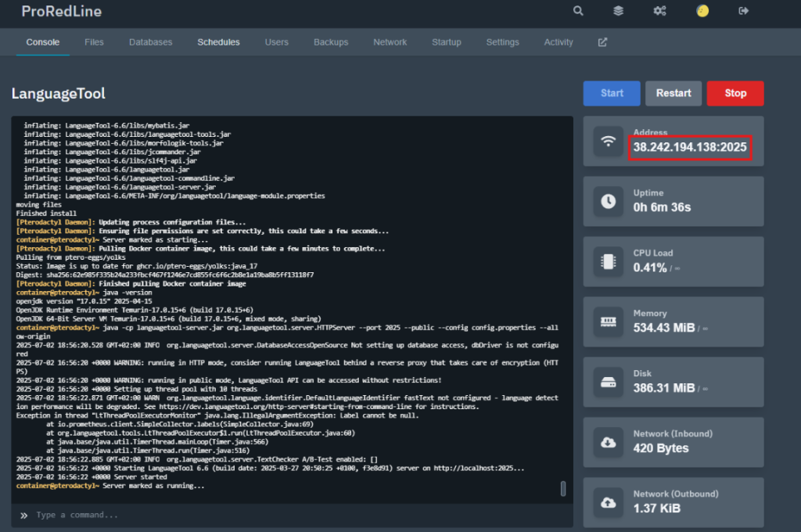Click the 'Finished pulling Docker container image' line
Screen dimensions: 801x532
coord(131,284)
